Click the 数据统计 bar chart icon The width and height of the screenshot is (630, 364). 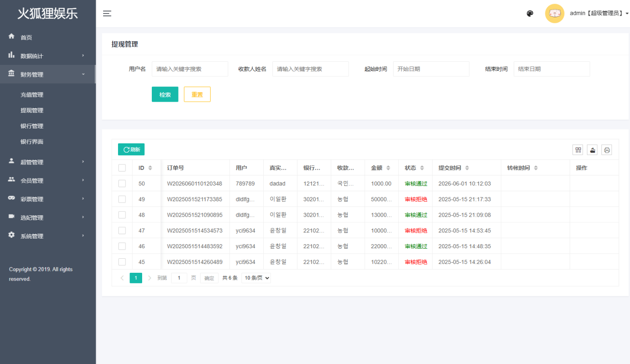(11, 55)
